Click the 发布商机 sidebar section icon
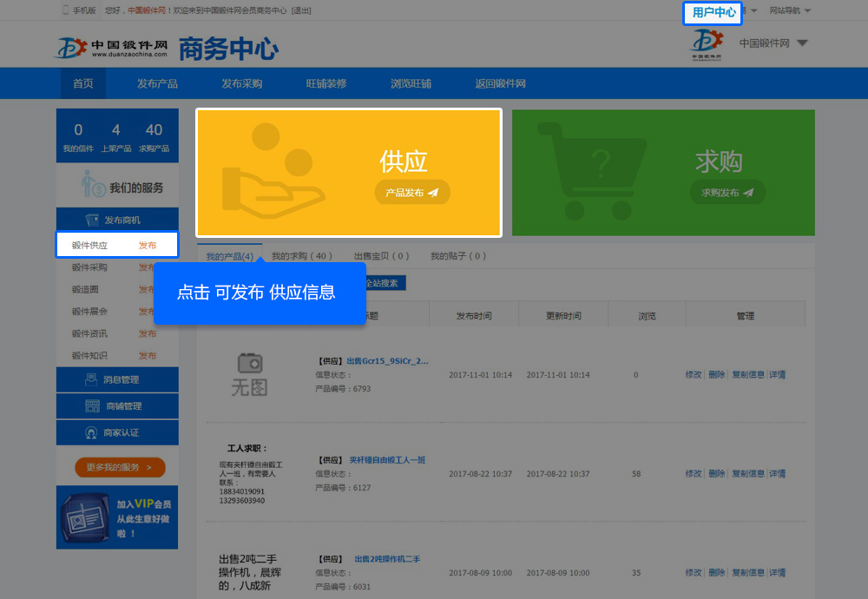This screenshot has height=599, width=868. pyautogui.click(x=93, y=221)
